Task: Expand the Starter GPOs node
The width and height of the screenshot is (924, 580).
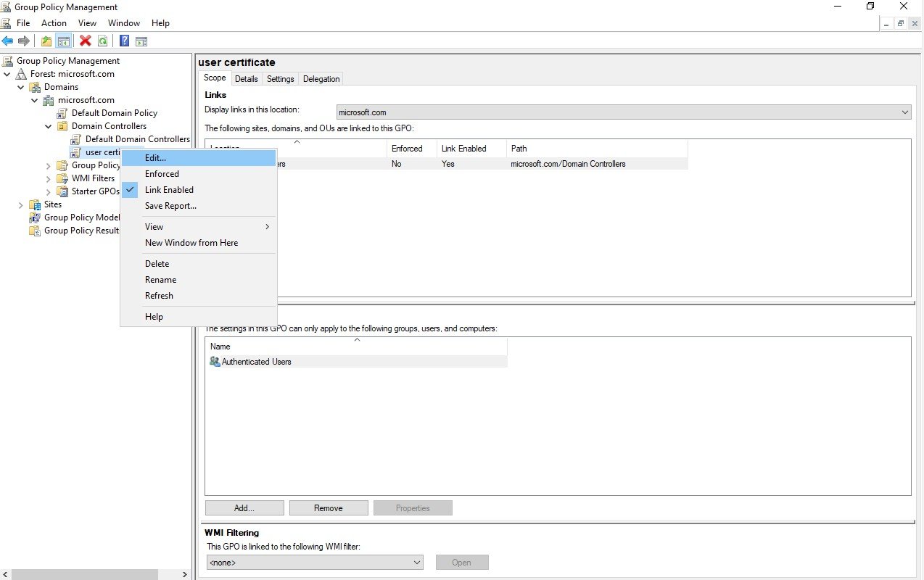Action: pyautogui.click(x=49, y=191)
